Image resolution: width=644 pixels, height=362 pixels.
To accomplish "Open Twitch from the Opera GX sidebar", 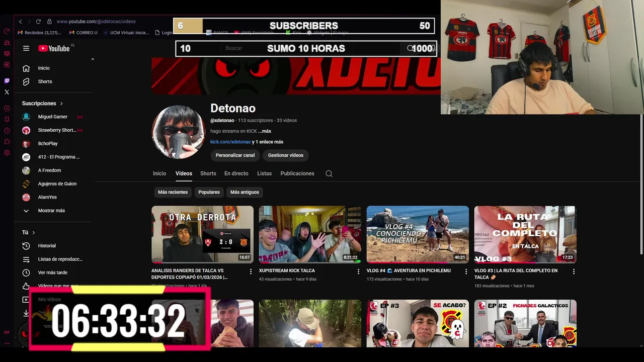I will [x=7, y=80].
